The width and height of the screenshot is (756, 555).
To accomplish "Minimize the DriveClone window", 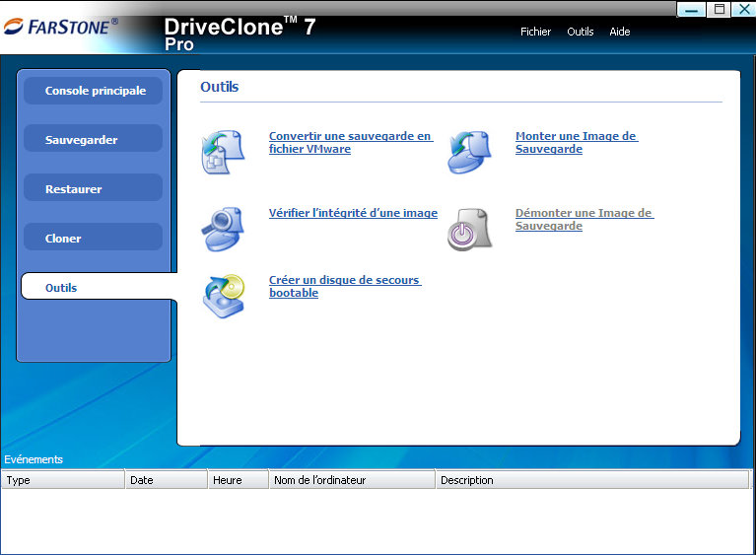I will tap(691, 9).
